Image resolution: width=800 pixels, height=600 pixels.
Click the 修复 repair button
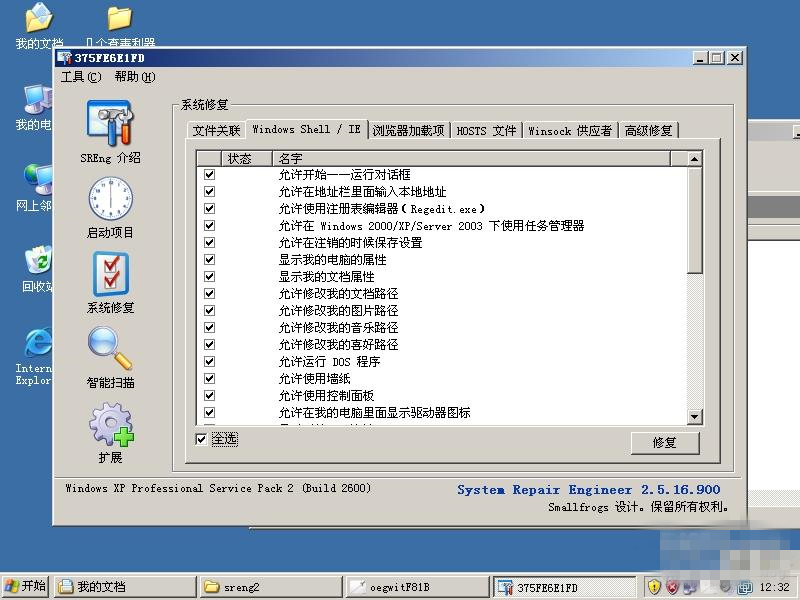665,442
